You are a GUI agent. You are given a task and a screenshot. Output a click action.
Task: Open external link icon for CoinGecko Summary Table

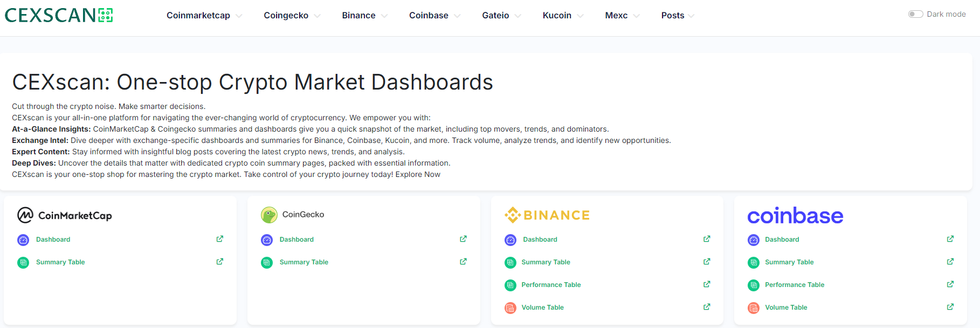tap(464, 262)
